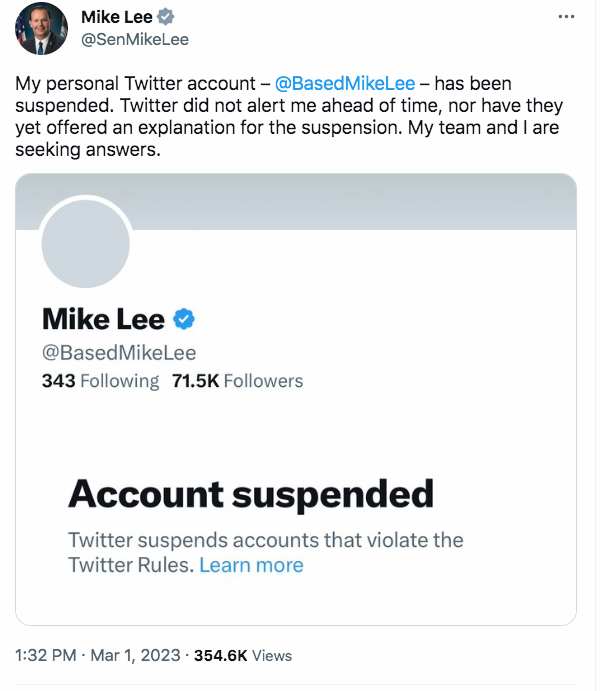
Task: Select the 343 Following count
Action: pos(100,381)
